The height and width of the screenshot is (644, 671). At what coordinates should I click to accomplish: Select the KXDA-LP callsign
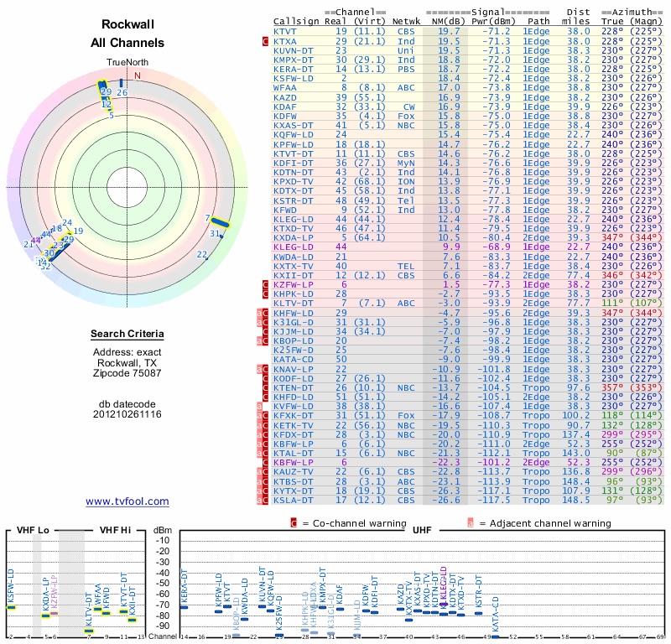point(294,237)
